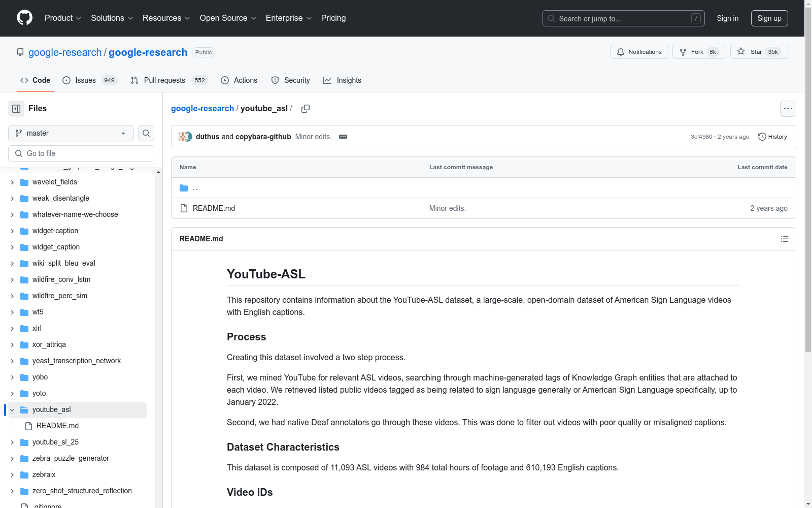Open the more options ellipsis menu
The width and height of the screenshot is (812, 508).
[x=788, y=109]
